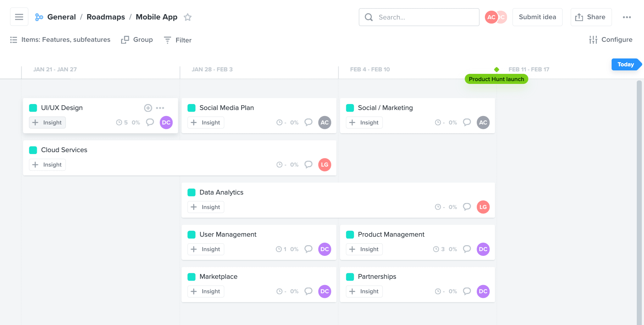Click LG assignee avatar on Cloud Services
Screen dimensions: 644x325
[x=325, y=165]
